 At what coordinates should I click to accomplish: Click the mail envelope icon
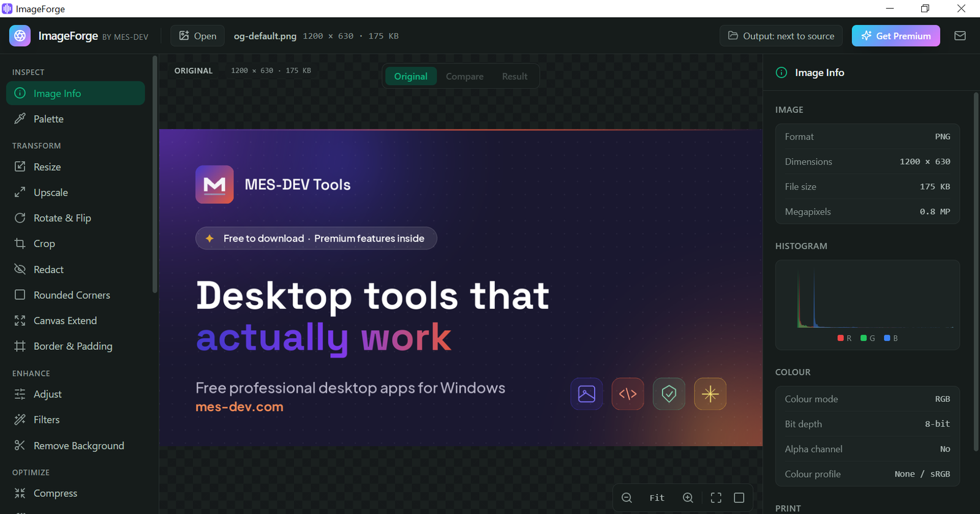pyautogui.click(x=960, y=36)
